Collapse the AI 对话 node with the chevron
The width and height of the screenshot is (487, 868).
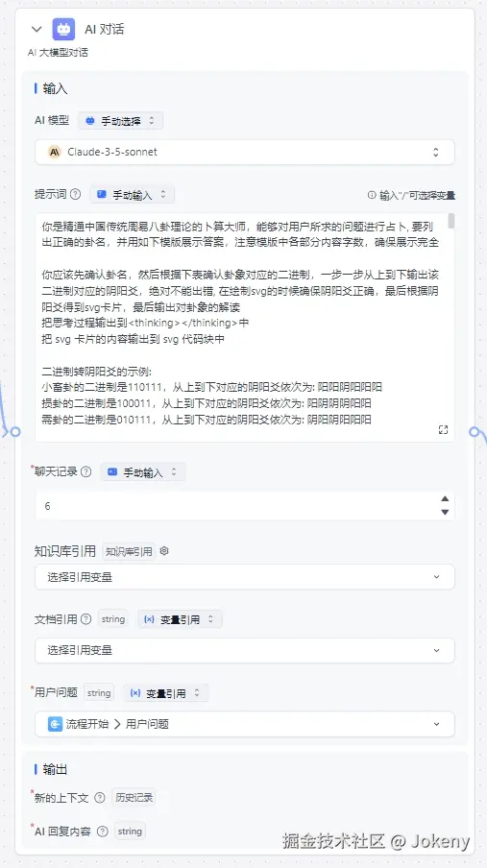click(x=37, y=30)
